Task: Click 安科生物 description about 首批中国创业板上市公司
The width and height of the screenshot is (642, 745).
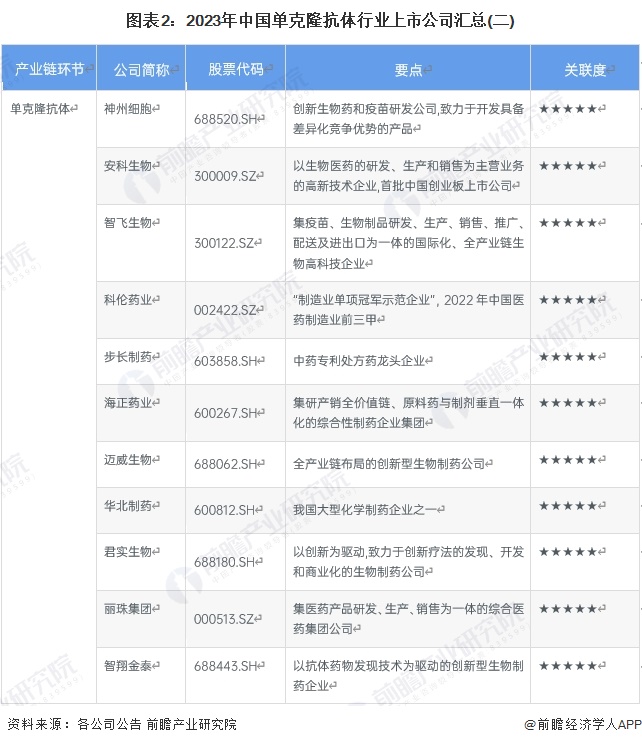Action: pyautogui.click(x=408, y=176)
